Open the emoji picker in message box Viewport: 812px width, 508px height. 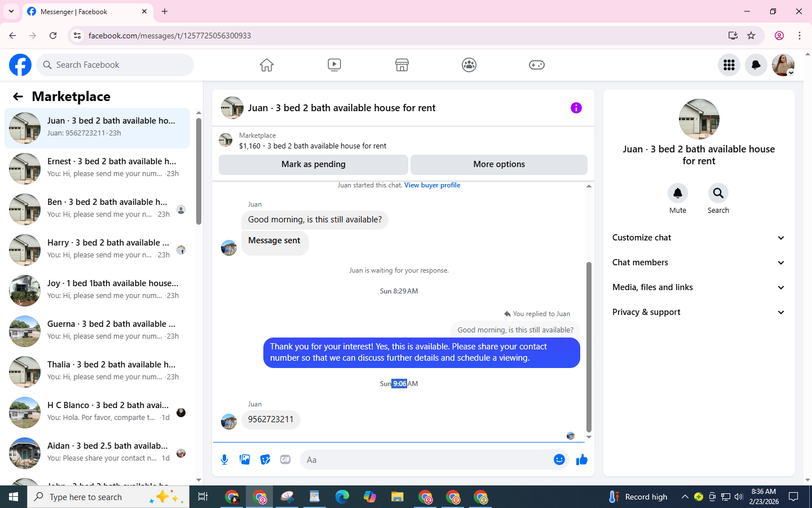[x=559, y=459]
